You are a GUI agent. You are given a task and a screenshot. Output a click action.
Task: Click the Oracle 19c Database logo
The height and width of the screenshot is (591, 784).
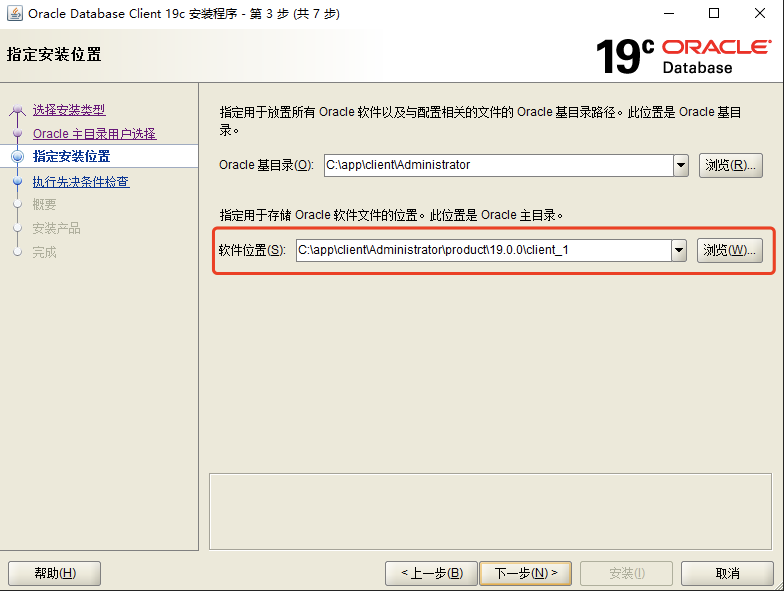684,56
